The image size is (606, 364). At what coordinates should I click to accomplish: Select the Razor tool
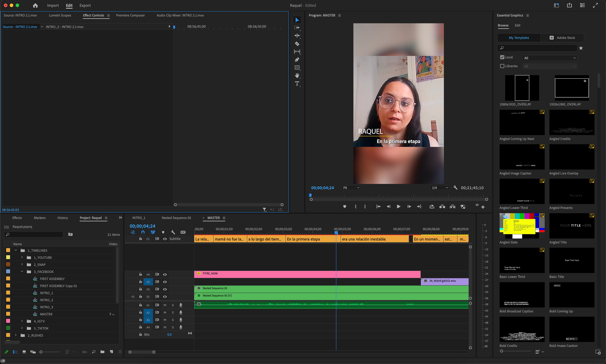297,44
